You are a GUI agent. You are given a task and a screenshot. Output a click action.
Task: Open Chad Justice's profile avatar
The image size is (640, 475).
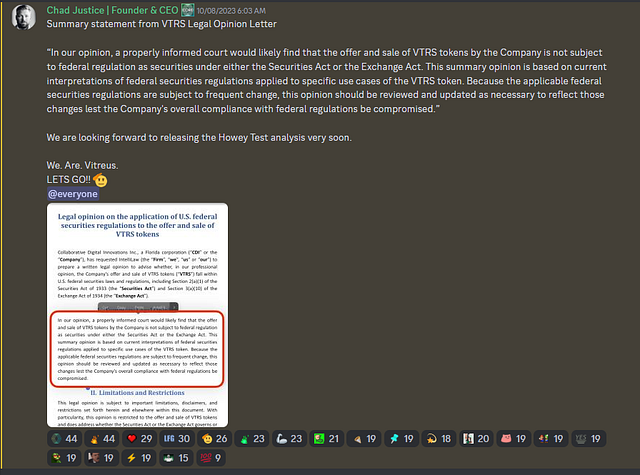[x=24, y=17]
